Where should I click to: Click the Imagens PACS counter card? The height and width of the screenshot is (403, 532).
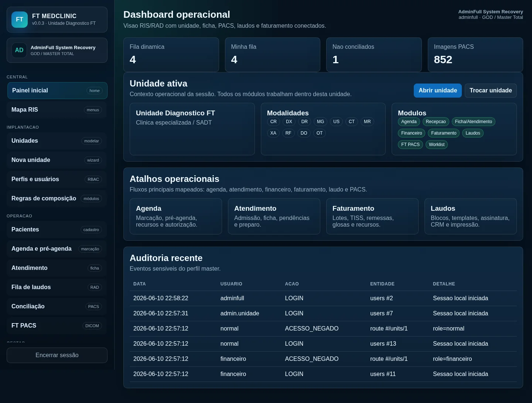(x=475, y=55)
